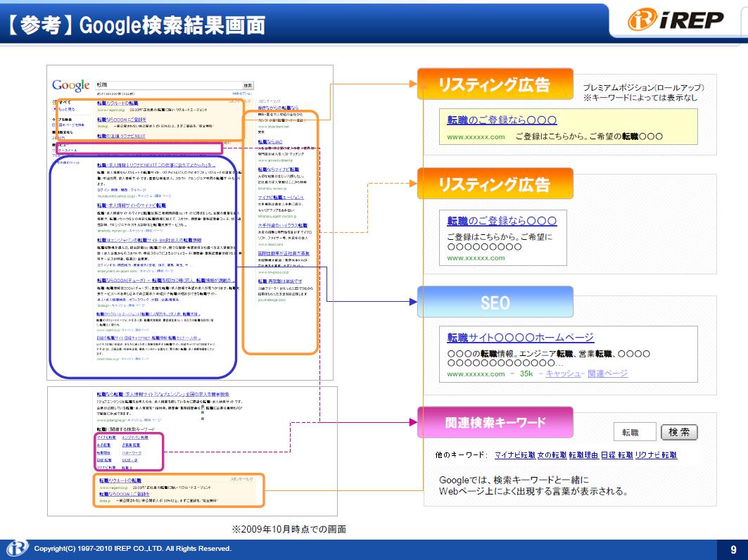Screen dimensions: 748x560
Task: Open the 日経 転職 related keyword link
Action: 617,455
